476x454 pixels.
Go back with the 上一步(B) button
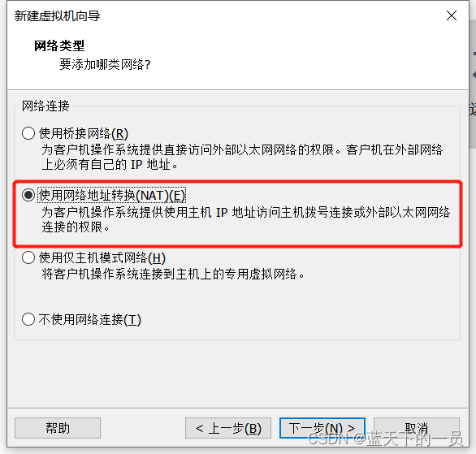tap(228, 428)
